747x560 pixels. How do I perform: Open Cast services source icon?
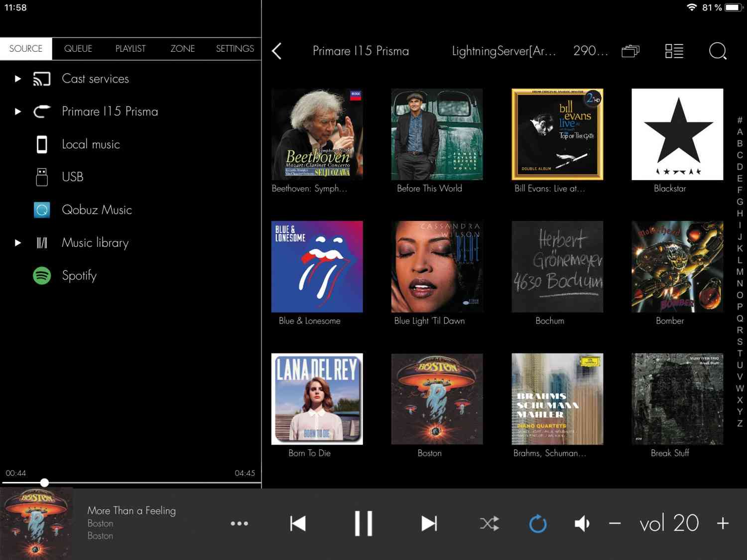42,79
